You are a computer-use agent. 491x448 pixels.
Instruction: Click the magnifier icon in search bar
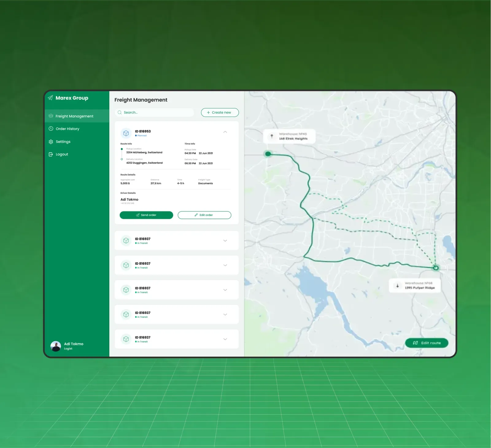click(x=120, y=113)
